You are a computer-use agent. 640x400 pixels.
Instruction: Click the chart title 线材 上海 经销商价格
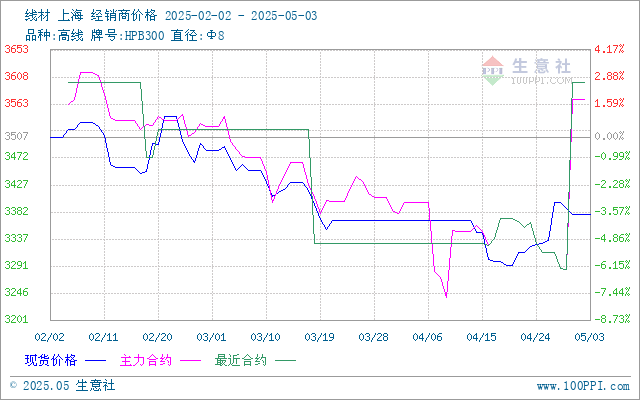(x=91, y=16)
